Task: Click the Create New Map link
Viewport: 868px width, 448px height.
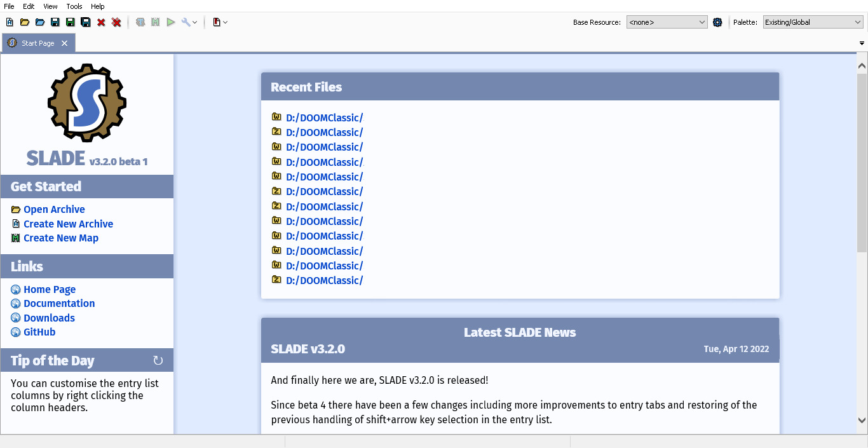Action: click(x=61, y=238)
